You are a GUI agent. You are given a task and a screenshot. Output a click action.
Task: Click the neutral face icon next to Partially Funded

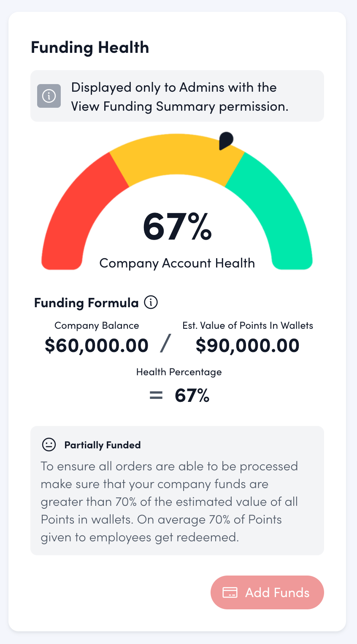click(49, 445)
